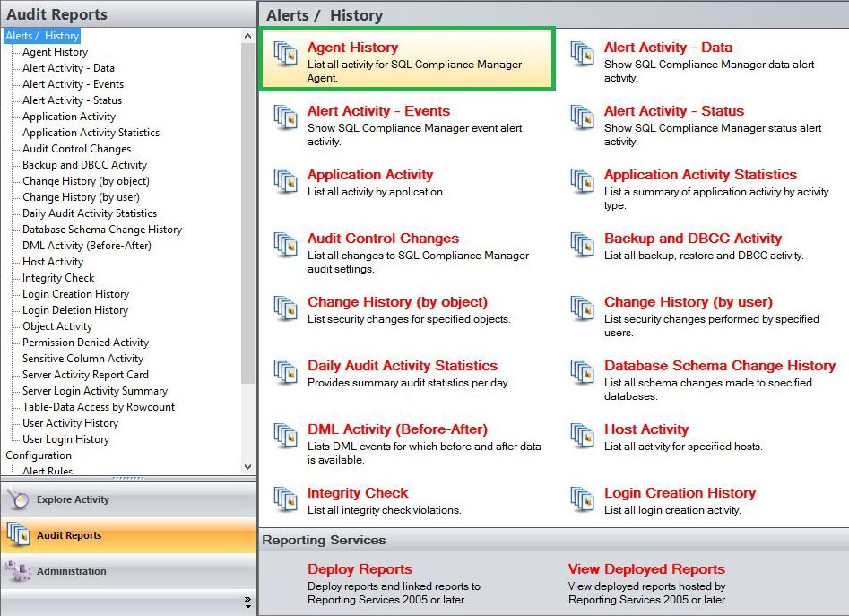Screen dimensions: 849x616
Task: Click the Backup and DBCC Activity report icon
Action: coord(582,245)
